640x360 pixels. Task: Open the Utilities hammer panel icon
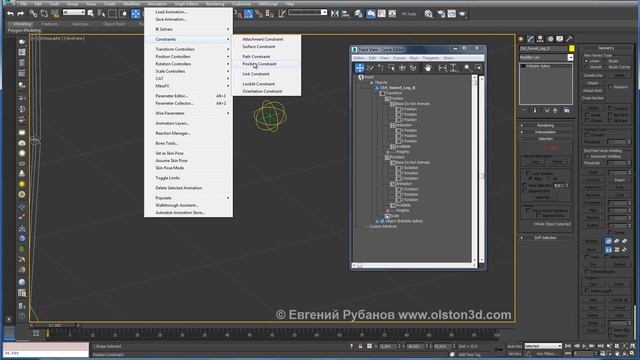(x=569, y=39)
